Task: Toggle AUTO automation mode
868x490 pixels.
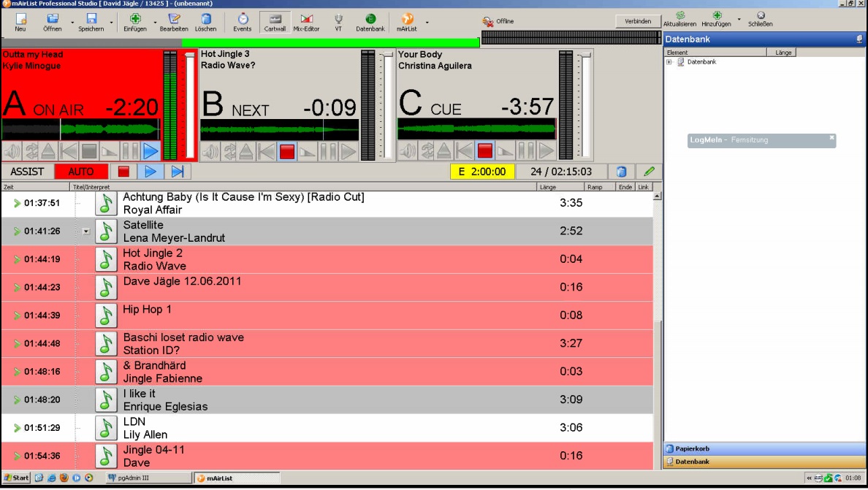Action: pos(81,172)
